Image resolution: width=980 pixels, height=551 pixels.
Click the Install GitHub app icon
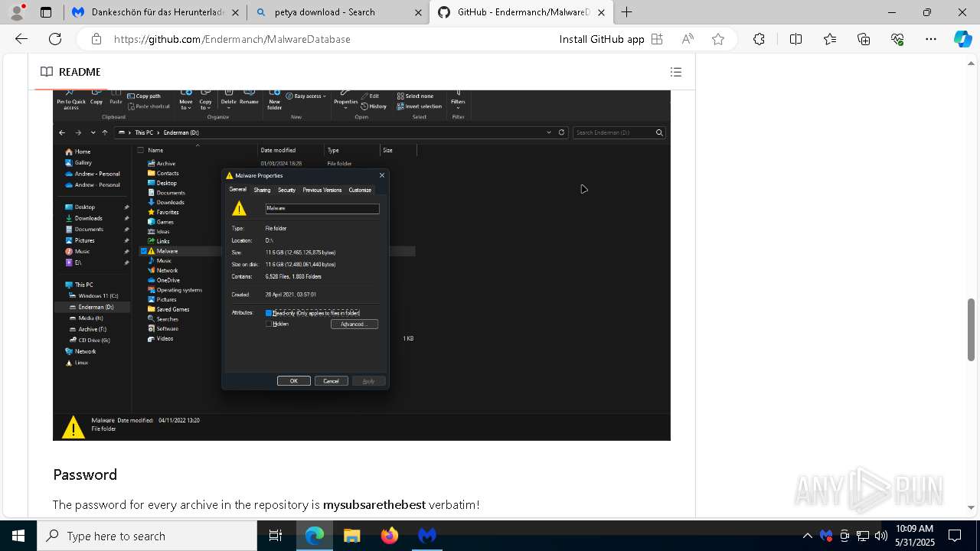point(656,39)
